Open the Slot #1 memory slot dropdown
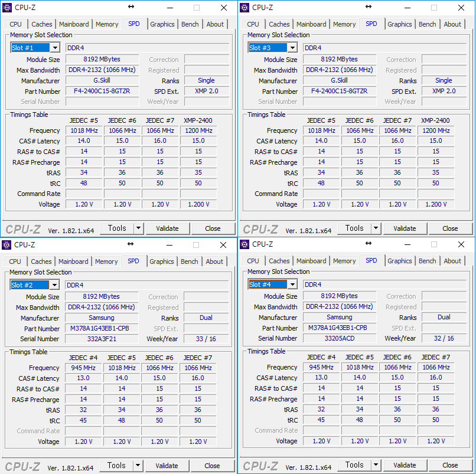Screen dimensions: 476x474 pos(55,48)
